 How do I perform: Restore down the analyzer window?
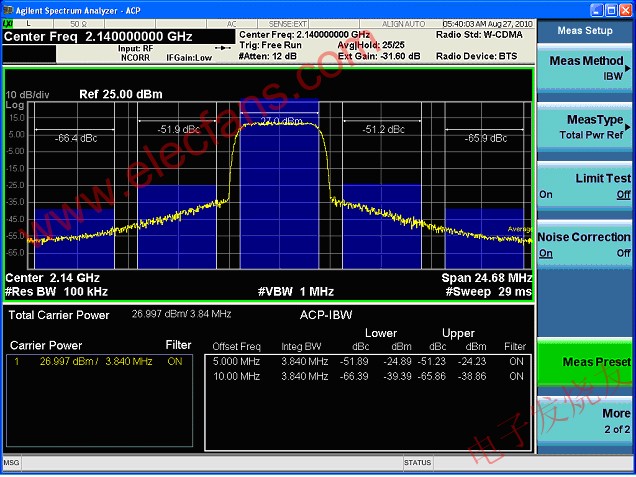pos(611,9)
